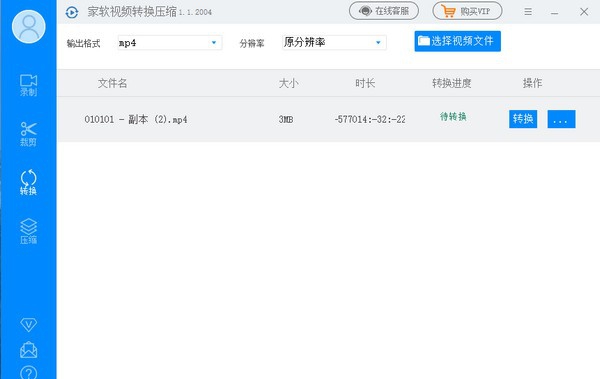Open the 裁剪 scissors cutting section

(28, 134)
